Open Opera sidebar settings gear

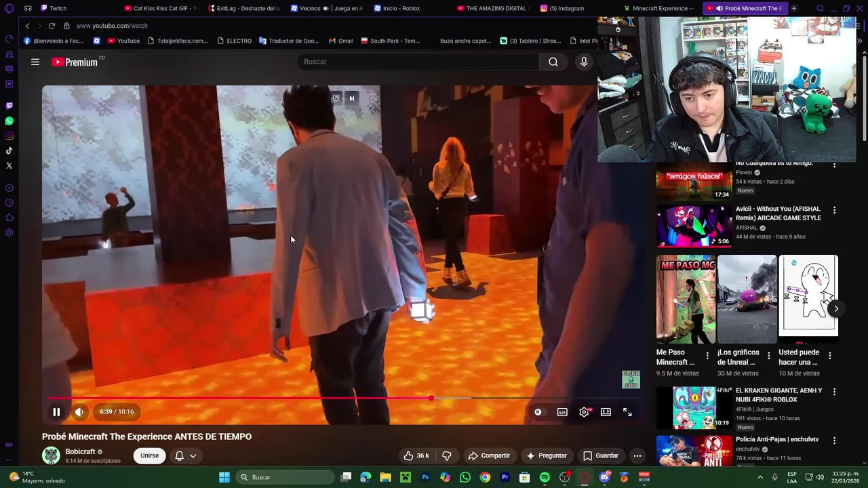coord(9,232)
